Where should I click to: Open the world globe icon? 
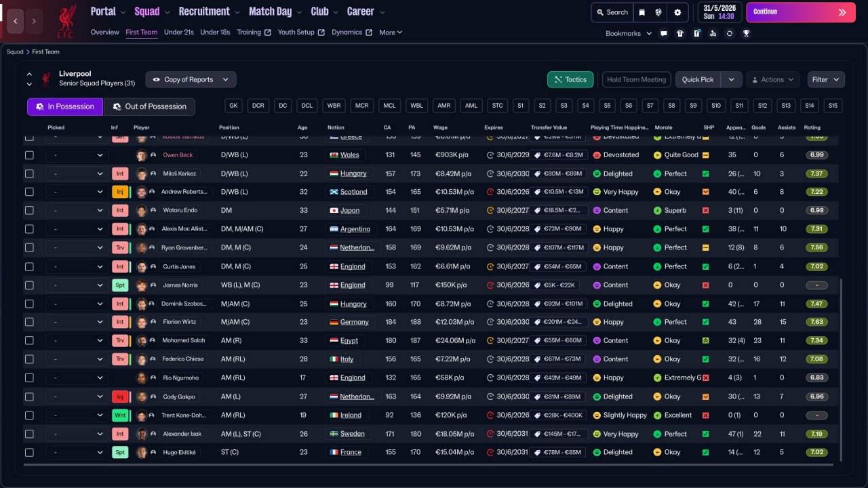[658, 12]
